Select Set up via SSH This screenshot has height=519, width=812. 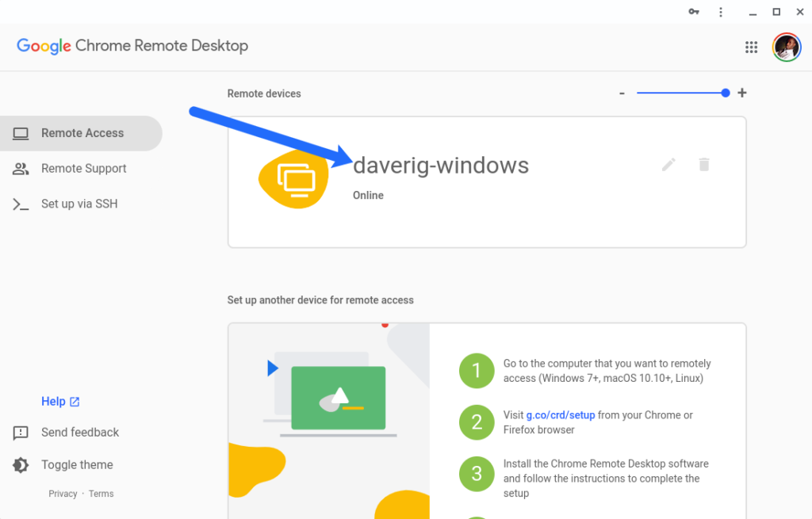tap(81, 204)
